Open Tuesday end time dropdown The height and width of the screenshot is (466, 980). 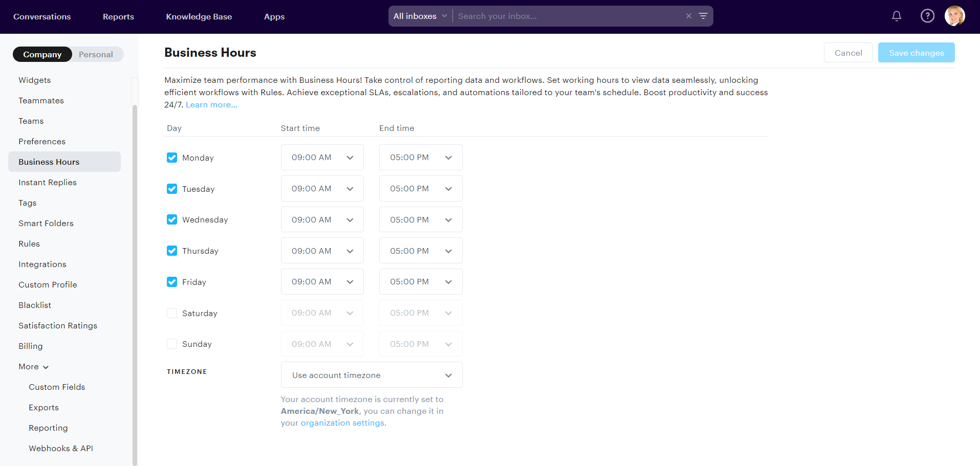(x=421, y=188)
